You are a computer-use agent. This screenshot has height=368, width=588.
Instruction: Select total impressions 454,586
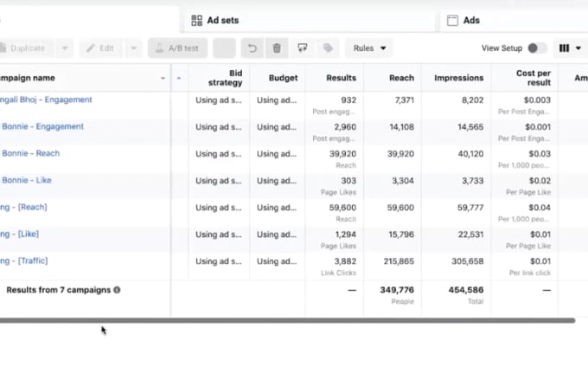point(466,290)
